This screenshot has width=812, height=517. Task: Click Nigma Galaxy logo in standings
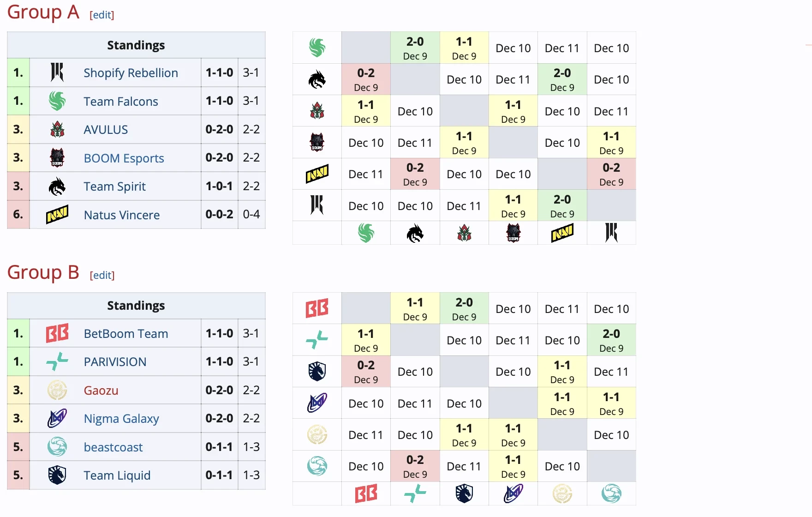click(x=57, y=418)
